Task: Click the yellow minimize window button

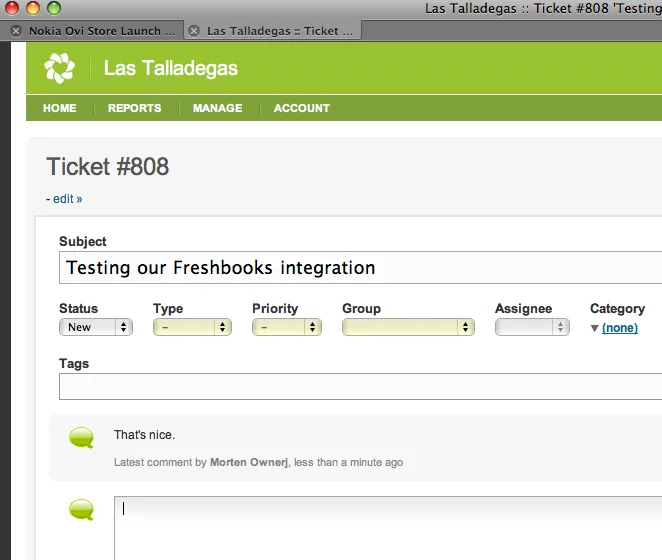Action: click(x=32, y=8)
